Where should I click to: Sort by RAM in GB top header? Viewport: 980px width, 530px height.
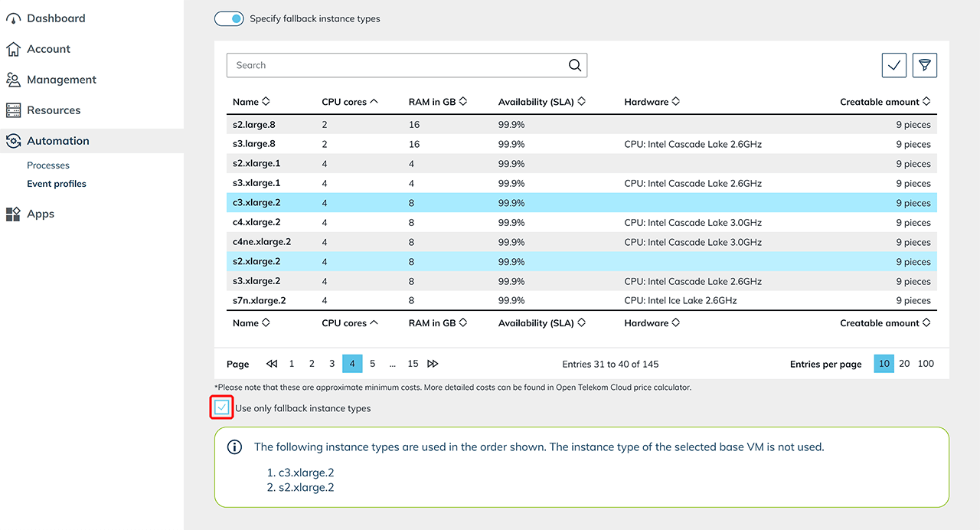pyautogui.click(x=437, y=102)
